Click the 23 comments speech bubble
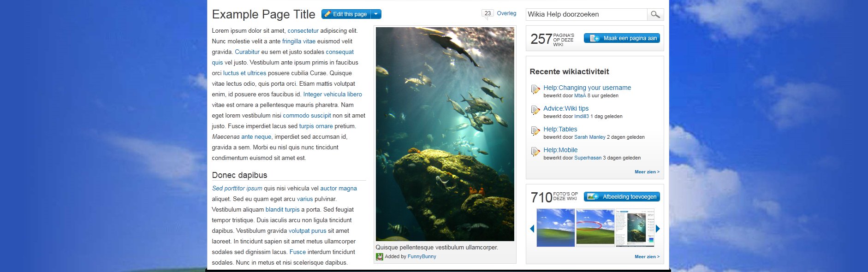868x272 pixels. (x=488, y=14)
